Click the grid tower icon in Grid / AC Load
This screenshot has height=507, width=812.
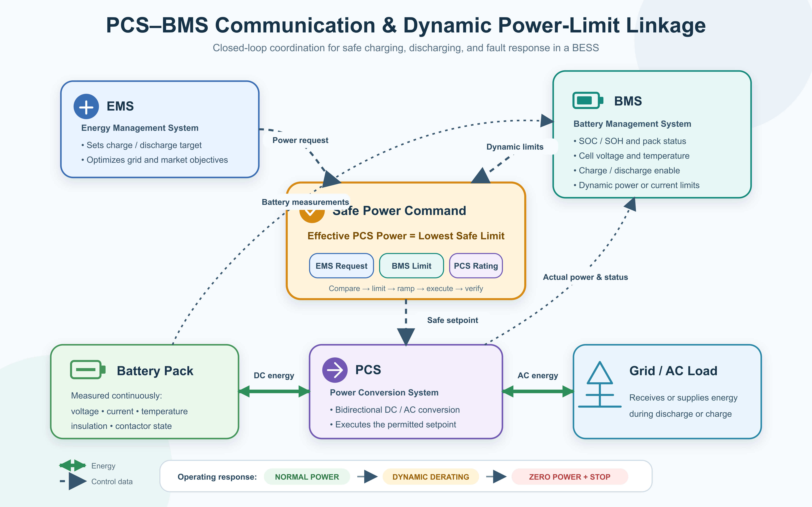click(600, 384)
